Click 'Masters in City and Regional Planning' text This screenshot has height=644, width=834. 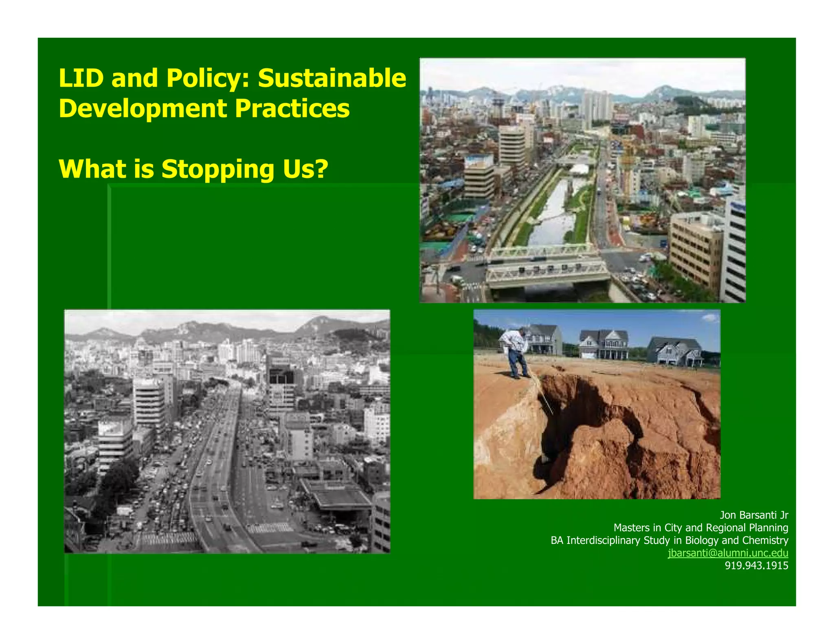(x=700, y=528)
